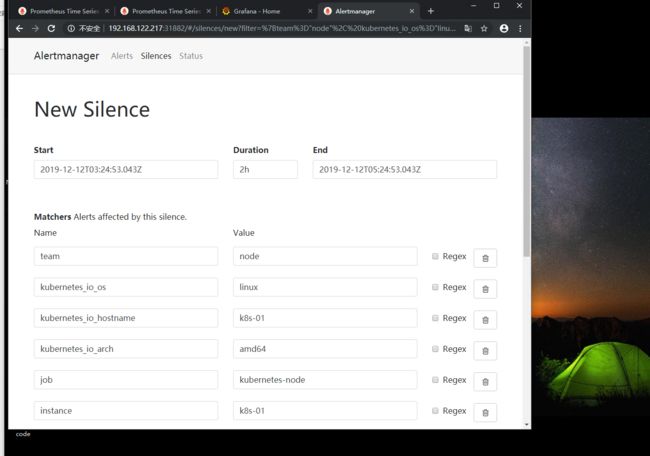Click the Duration input field

(x=265, y=170)
